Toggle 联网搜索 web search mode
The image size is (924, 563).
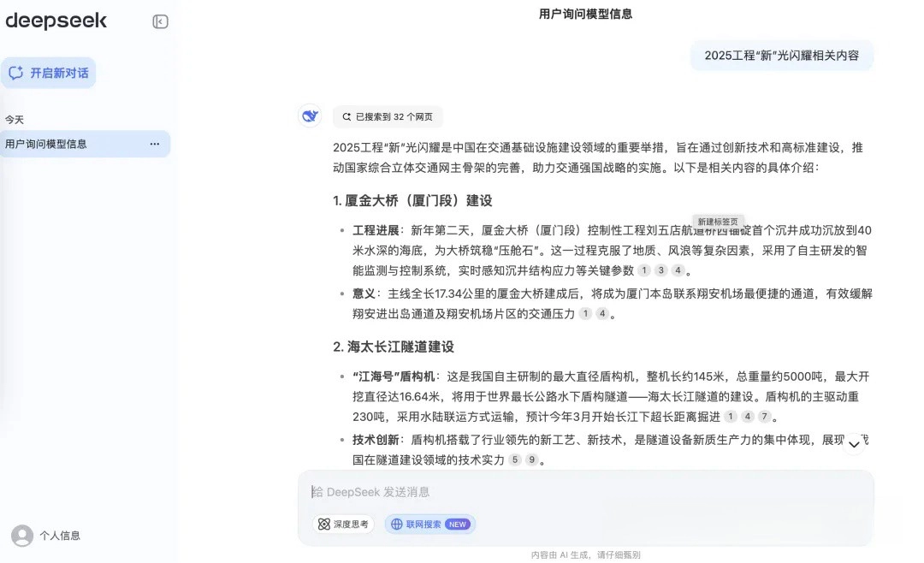point(430,524)
